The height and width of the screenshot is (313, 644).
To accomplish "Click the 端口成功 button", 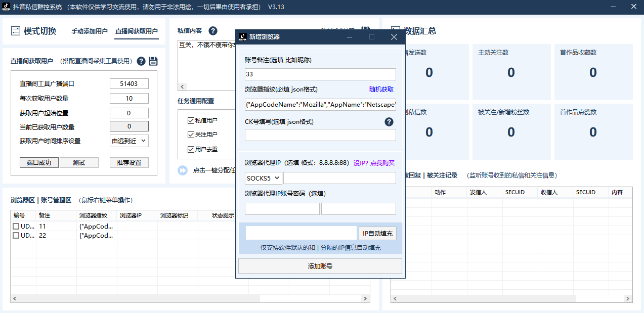I will tap(39, 163).
